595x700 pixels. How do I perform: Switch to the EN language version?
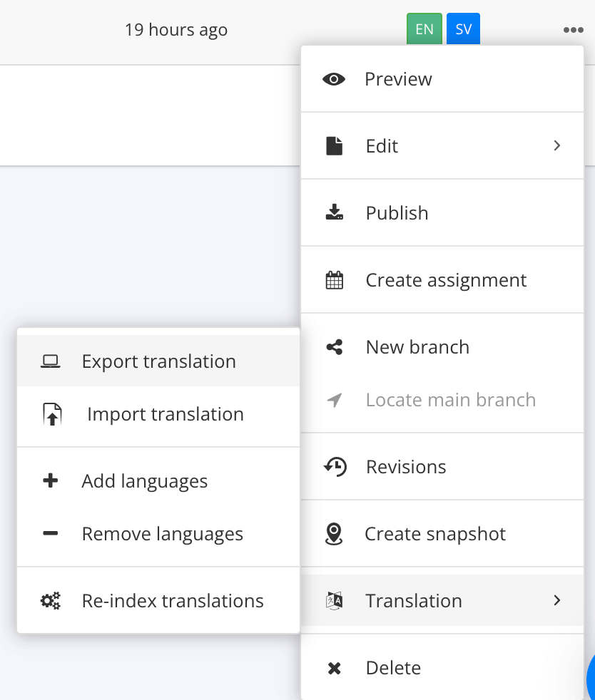coord(424,29)
